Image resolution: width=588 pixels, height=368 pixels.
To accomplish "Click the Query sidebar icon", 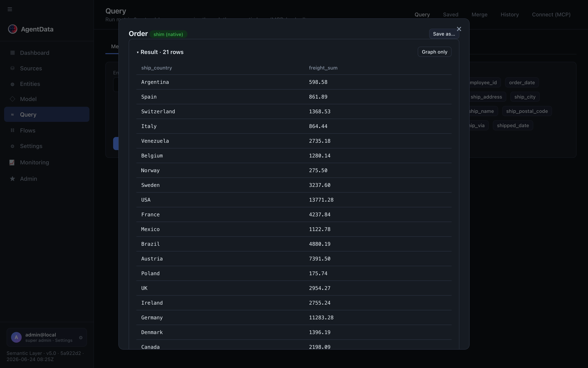I will click(12, 115).
